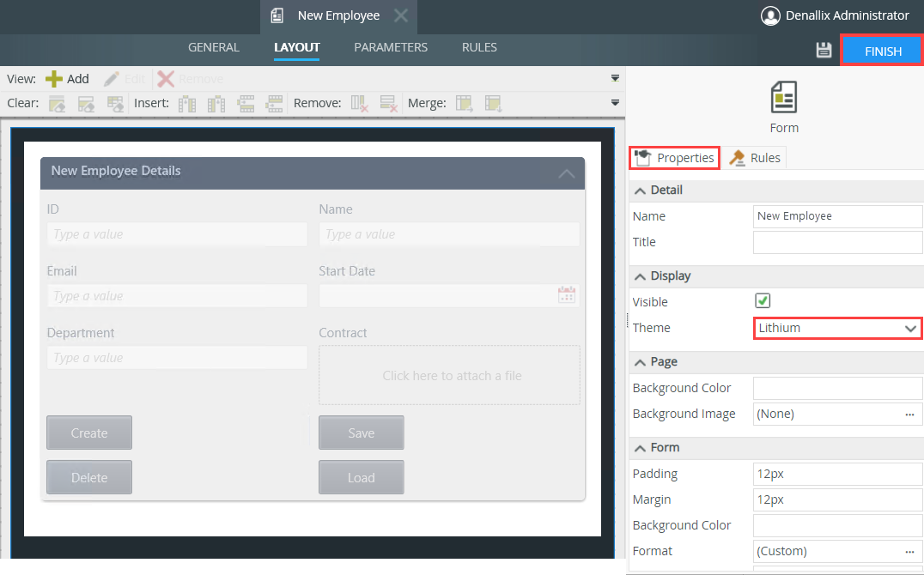Toggle the Visible checkbox
924x575 pixels.
coord(762,301)
